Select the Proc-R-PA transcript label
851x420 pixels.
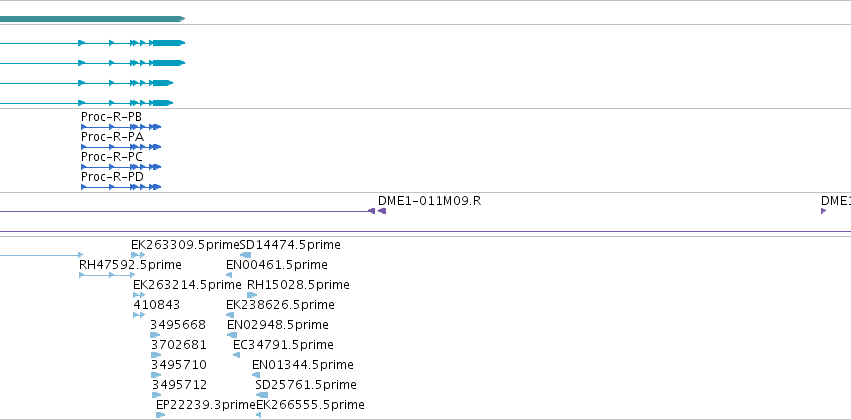(x=112, y=137)
